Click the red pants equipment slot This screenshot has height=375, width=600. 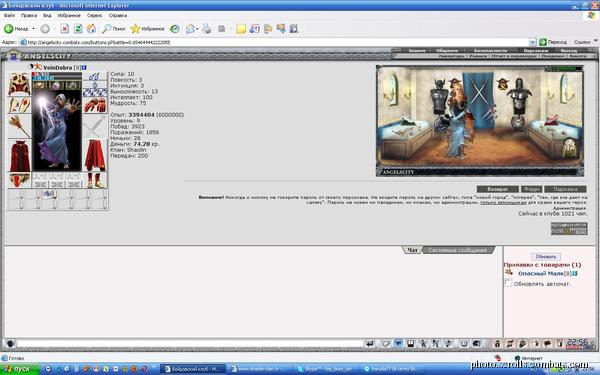pos(95,155)
